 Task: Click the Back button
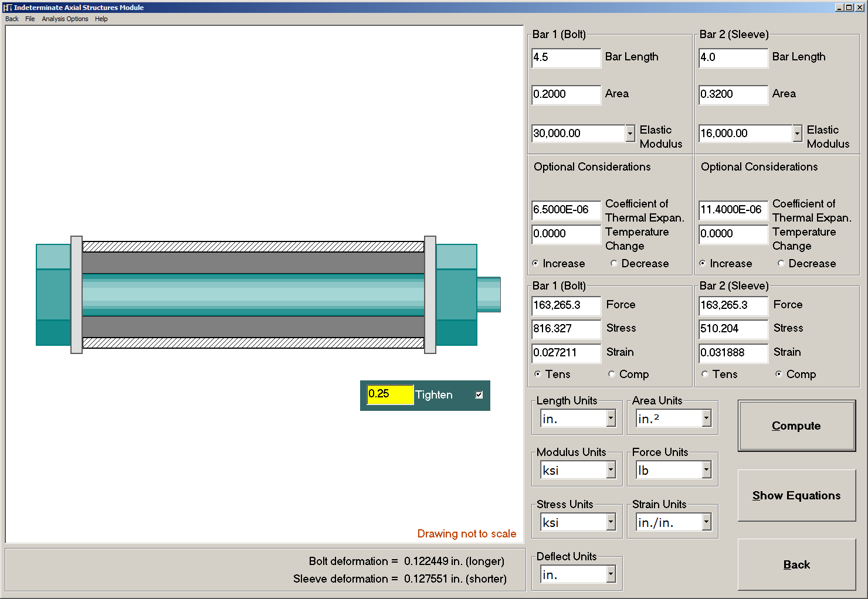pyautogui.click(x=796, y=564)
